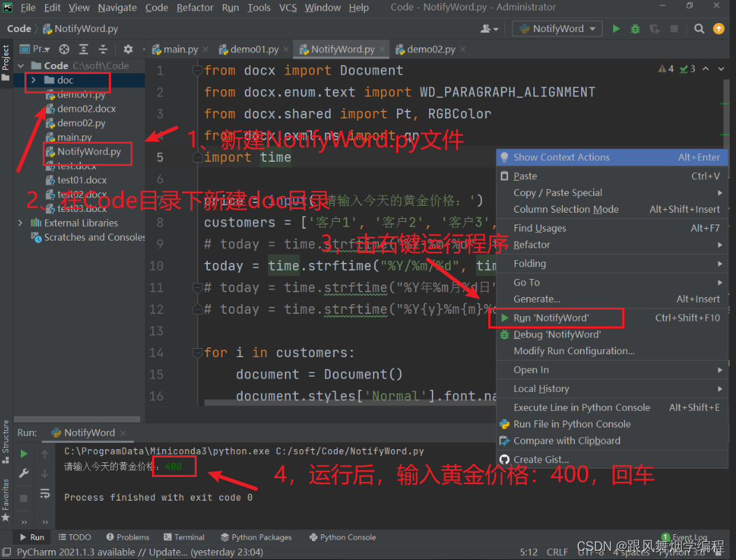Click the stop square in Run panel
The height and width of the screenshot is (560, 736).
(24, 498)
